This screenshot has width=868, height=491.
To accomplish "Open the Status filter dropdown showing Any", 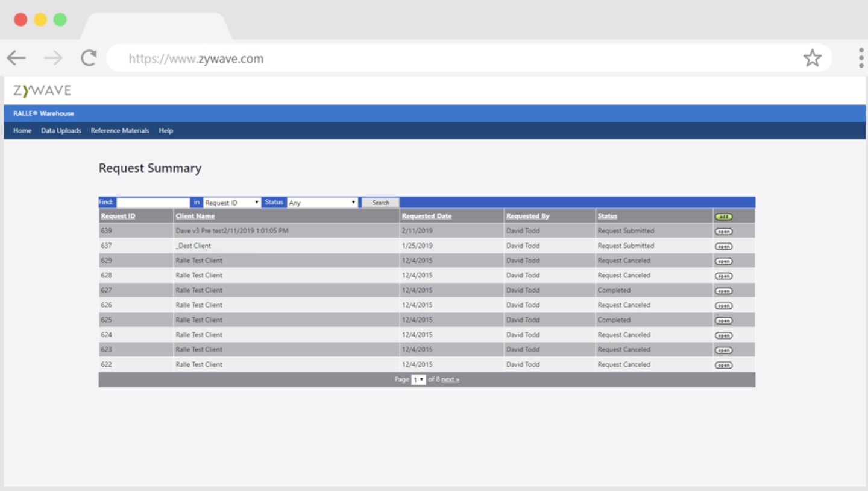I will pos(322,202).
